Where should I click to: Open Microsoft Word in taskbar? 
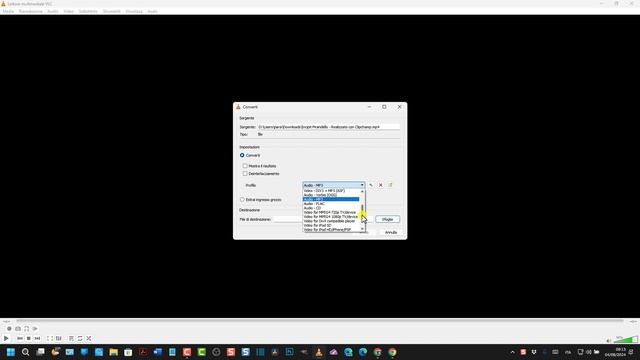[x=158, y=352]
